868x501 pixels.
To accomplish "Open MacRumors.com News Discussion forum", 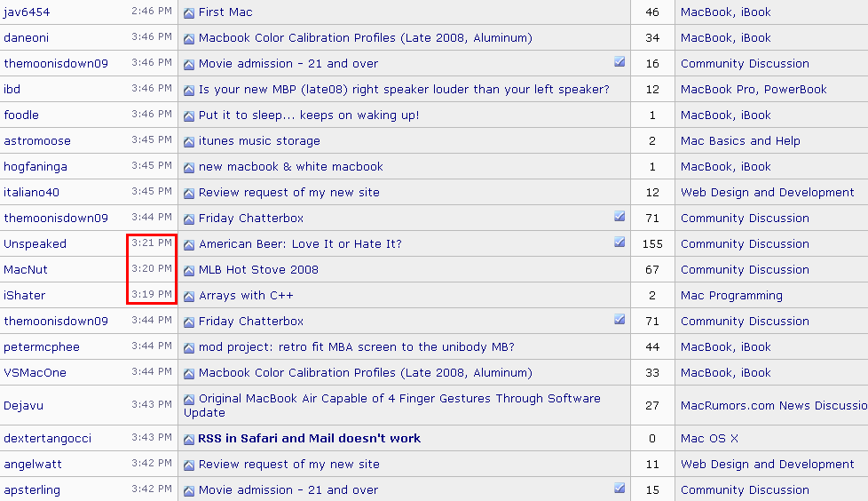I will [x=774, y=406].
